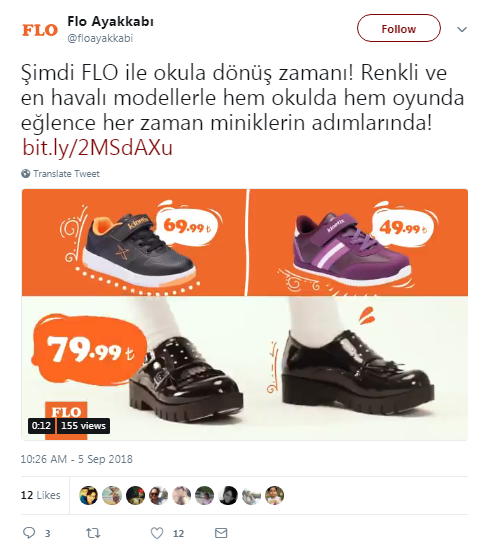Image resolution: width=484 pixels, height=559 pixels.
Task: Click the FLO orange logo avatar
Action: click(x=40, y=30)
